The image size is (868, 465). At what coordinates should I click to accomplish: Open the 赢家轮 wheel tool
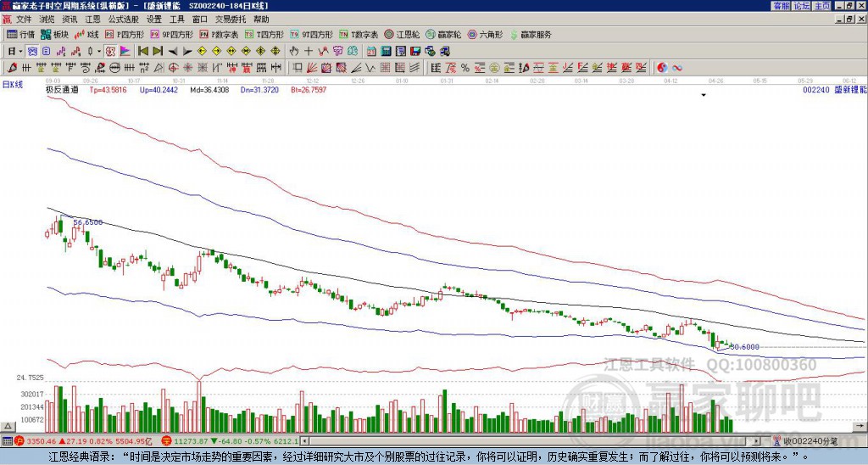[443, 34]
